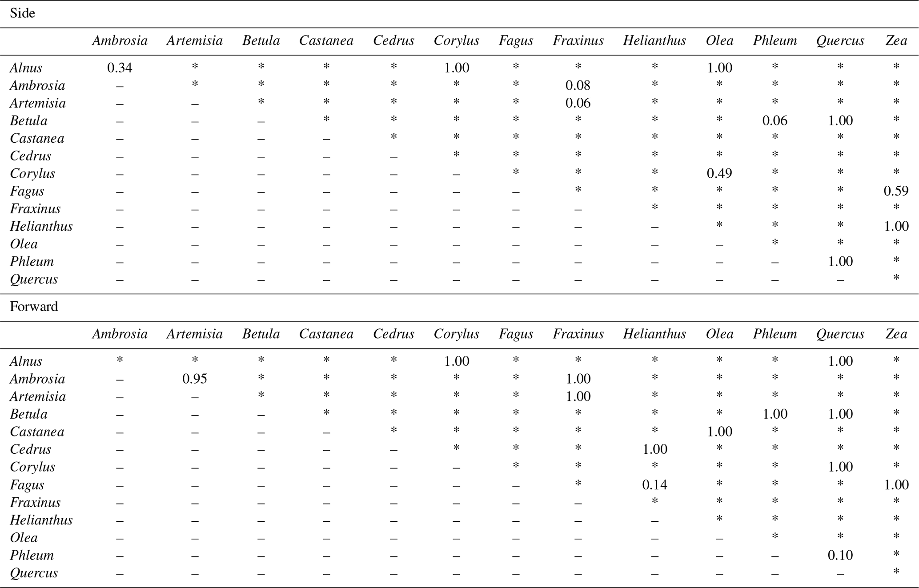Click the Side section heading
This screenshot has height=588, width=919.
pyautogui.click(x=22, y=13)
